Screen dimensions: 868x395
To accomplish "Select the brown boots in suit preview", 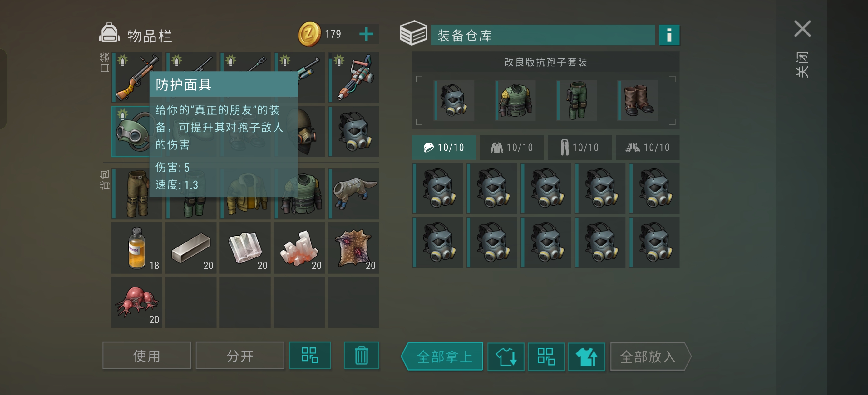I will 638,101.
